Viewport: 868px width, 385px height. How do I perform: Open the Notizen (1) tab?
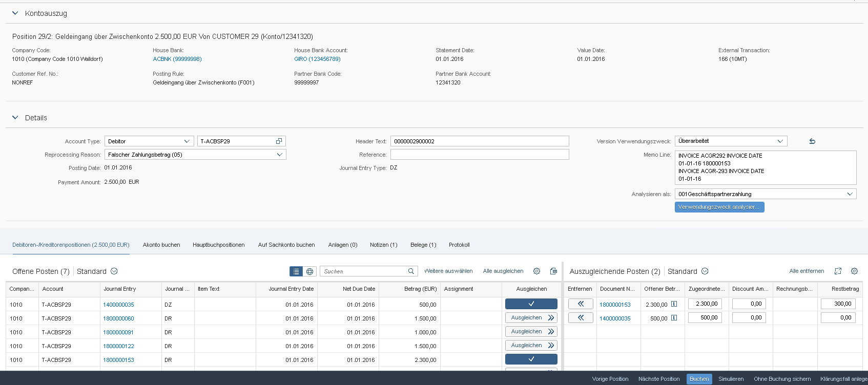point(383,245)
